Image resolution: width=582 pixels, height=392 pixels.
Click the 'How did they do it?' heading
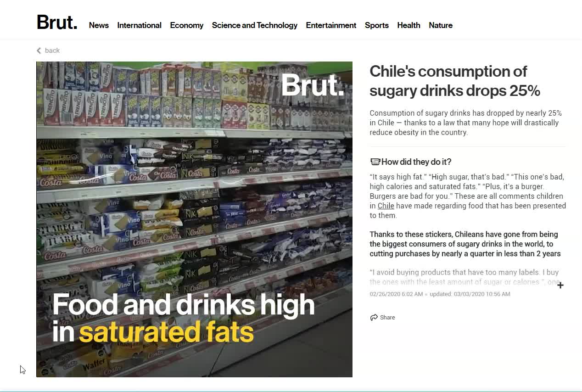416,162
